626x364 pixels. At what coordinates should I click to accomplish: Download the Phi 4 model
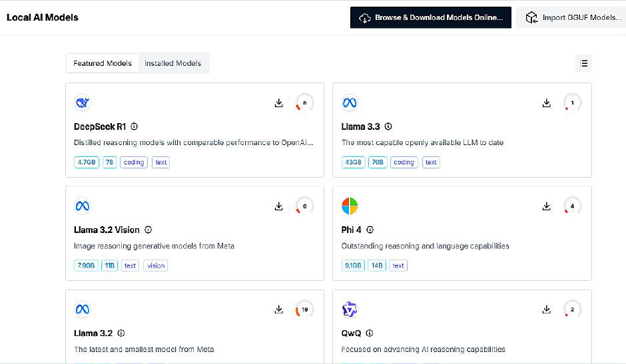coord(547,206)
